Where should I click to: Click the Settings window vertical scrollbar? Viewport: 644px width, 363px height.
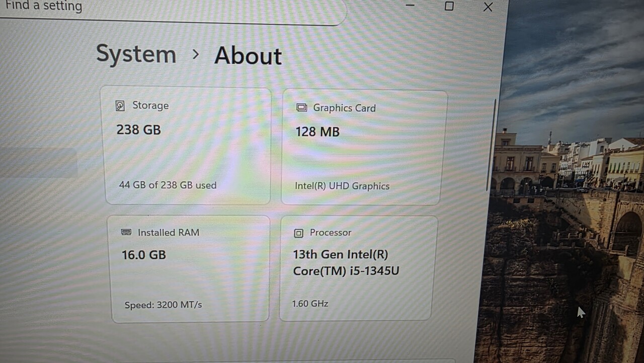(x=492, y=145)
